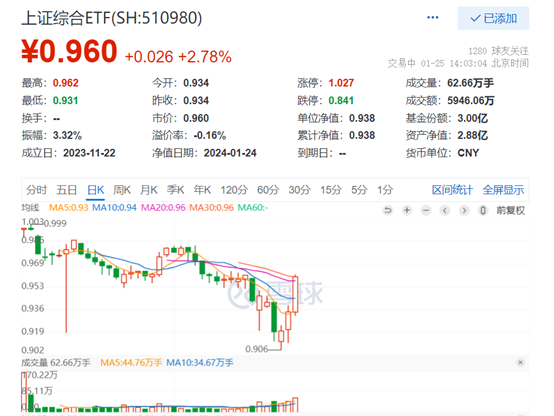Move chart left with previous arrow
The height and width of the screenshot is (416, 554).
[445, 211]
